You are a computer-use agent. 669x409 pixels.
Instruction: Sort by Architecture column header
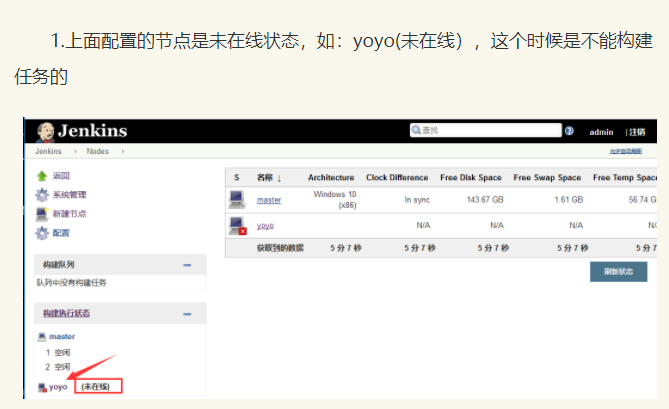tap(331, 177)
